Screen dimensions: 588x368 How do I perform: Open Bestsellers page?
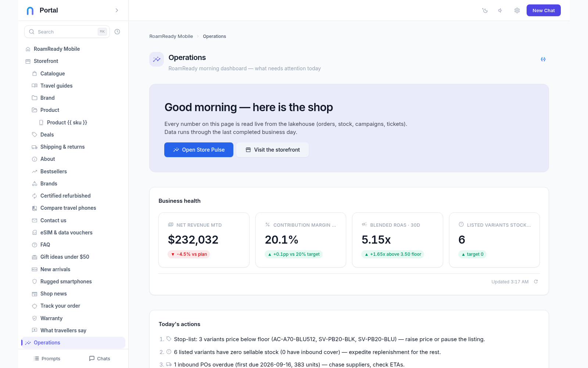click(77, 171)
